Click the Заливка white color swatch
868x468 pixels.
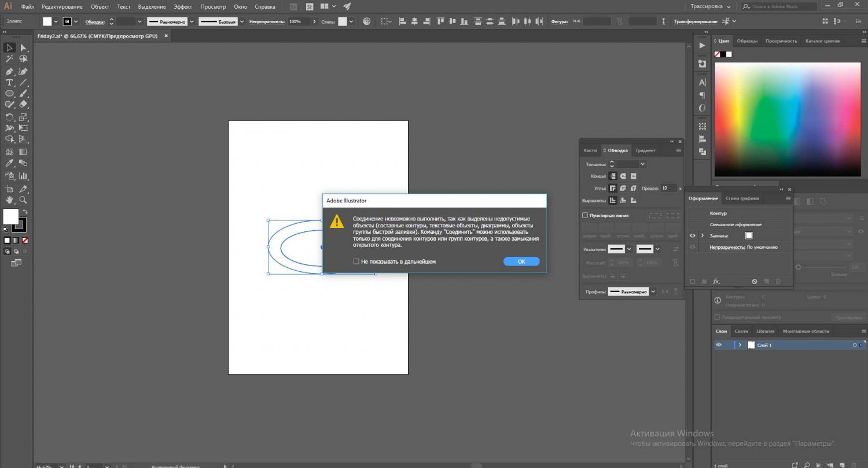[x=749, y=235]
